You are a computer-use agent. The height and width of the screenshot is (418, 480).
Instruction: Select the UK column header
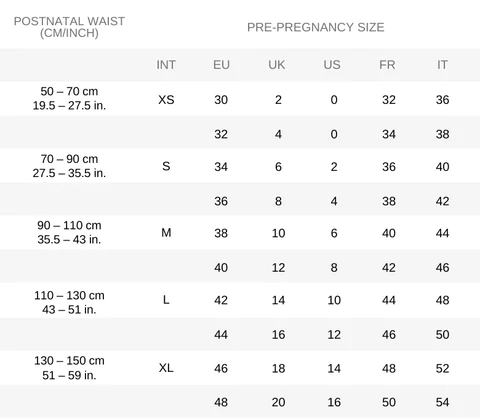[277, 65]
